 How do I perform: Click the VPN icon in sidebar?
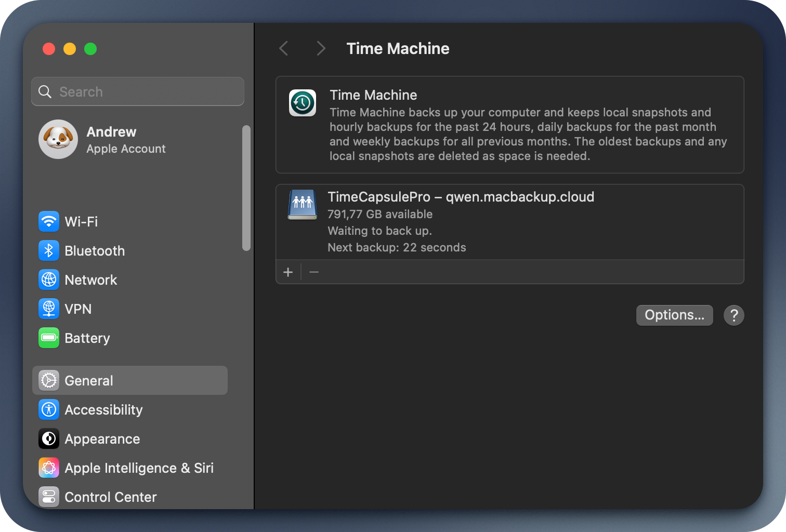[49, 309]
